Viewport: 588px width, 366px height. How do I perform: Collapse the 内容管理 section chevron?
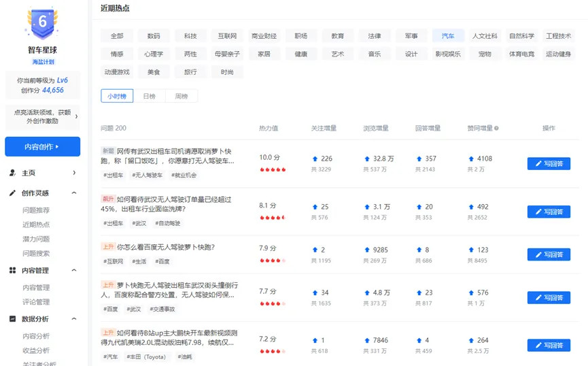click(x=74, y=270)
